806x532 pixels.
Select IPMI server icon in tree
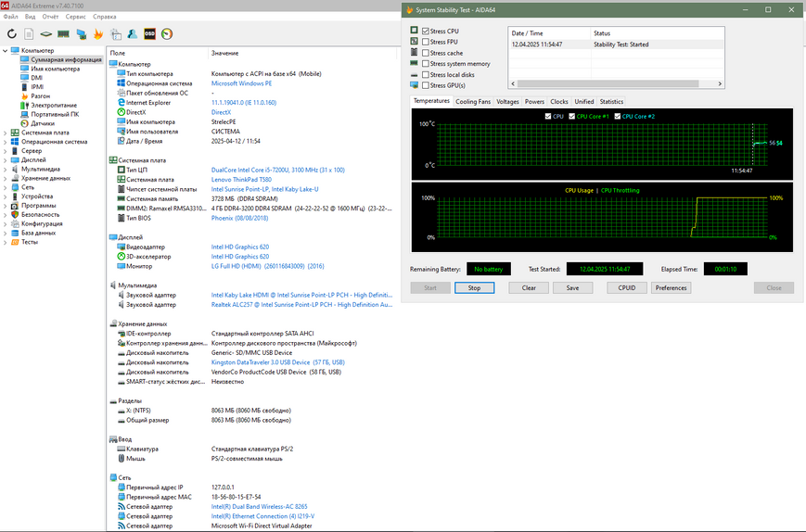click(24, 87)
